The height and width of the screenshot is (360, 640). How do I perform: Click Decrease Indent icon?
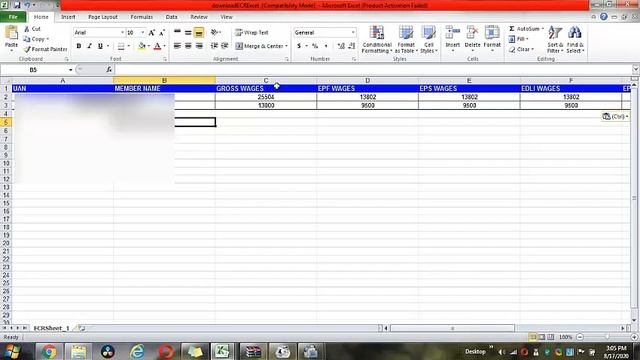[x=214, y=46]
